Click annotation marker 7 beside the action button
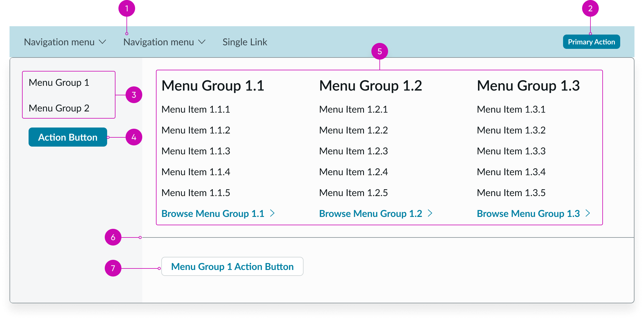Viewport: 644px width, 320px height. [x=113, y=268]
